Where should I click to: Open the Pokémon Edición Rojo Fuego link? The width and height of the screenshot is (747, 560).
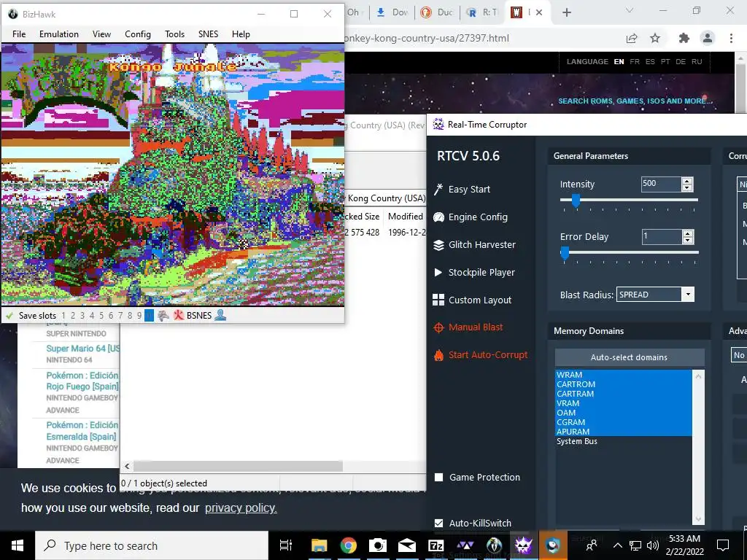[x=82, y=381]
